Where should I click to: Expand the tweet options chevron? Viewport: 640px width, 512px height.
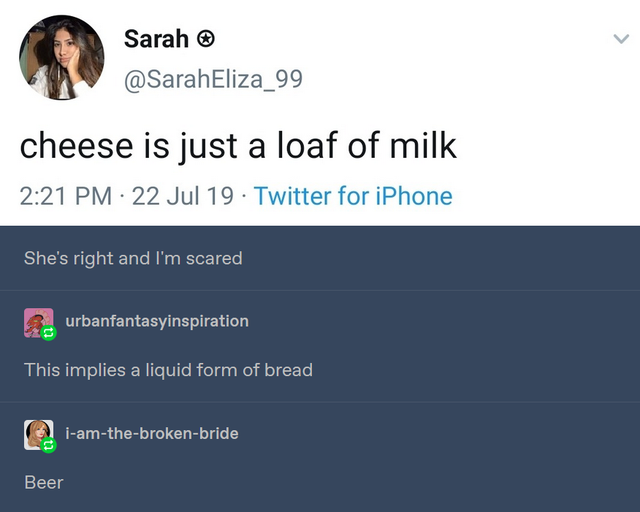pos(620,41)
